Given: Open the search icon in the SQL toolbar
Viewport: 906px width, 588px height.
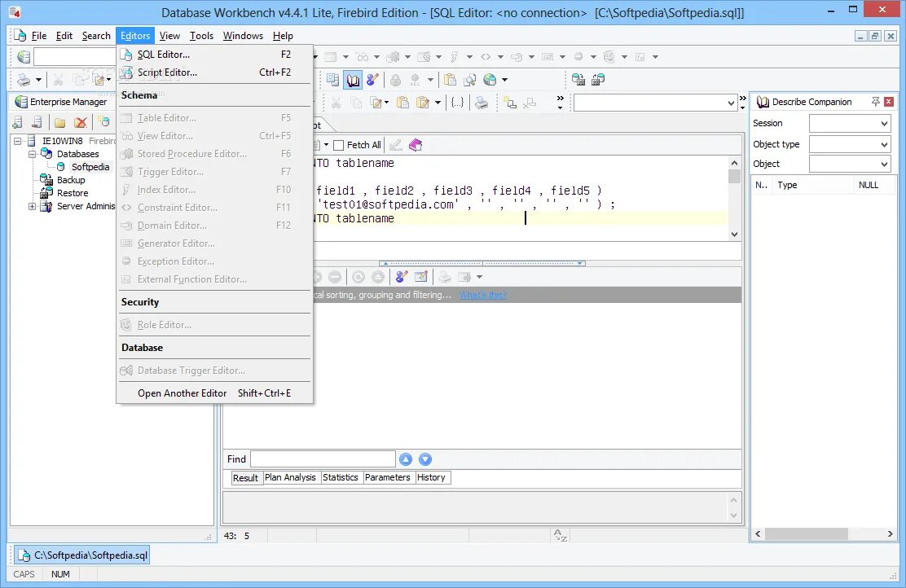Looking at the screenshot, I should point(468,79).
